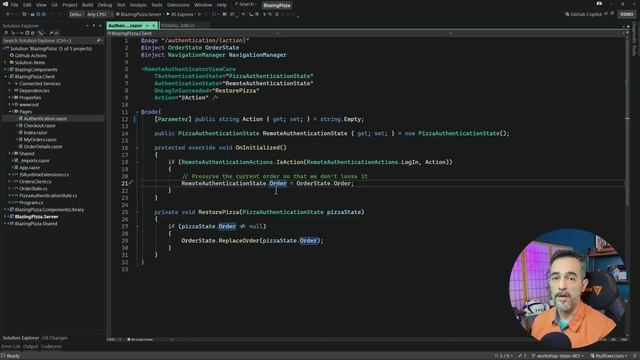
Task: Select JSRuntimeExtensions.cs file
Action: (44, 174)
